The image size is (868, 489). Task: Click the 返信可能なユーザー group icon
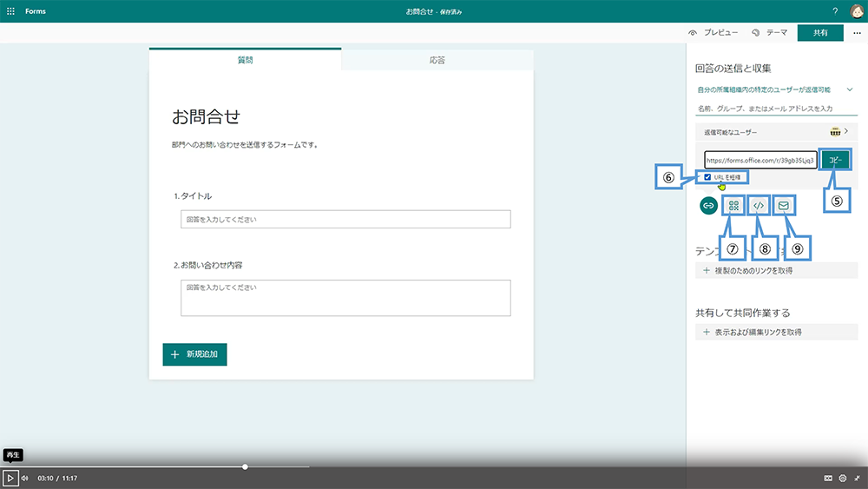pos(835,132)
